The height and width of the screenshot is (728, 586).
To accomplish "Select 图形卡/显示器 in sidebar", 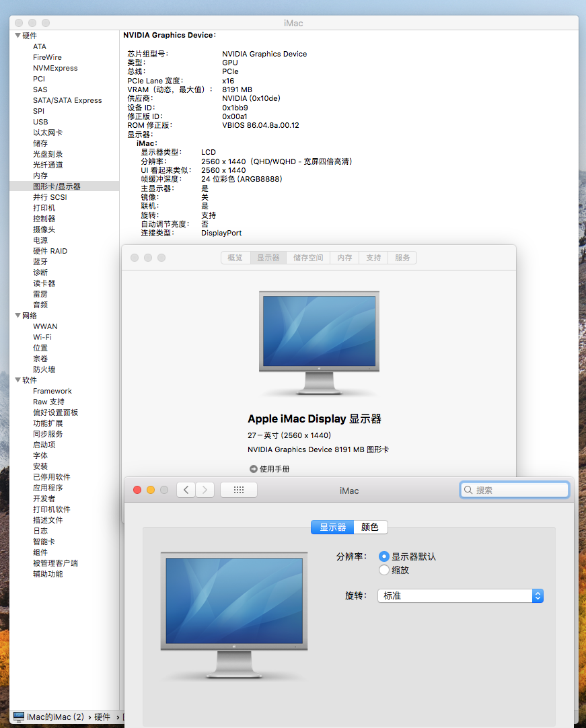I will [x=57, y=186].
